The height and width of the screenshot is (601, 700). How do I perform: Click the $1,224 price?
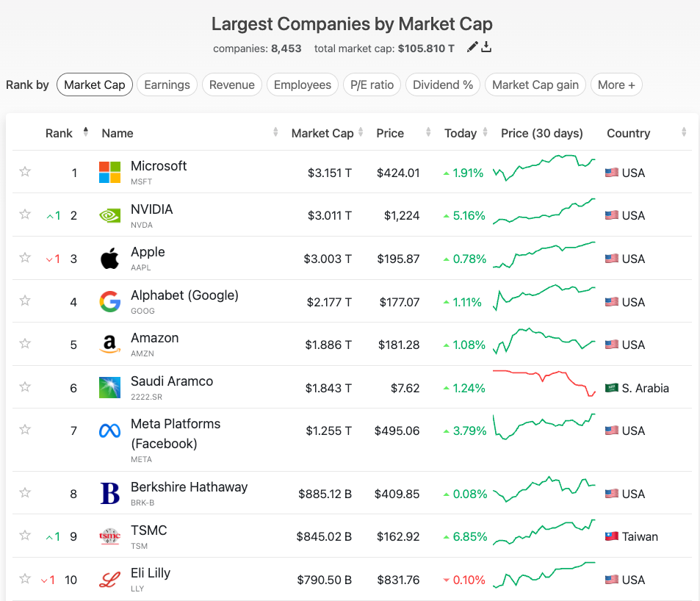coord(402,216)
